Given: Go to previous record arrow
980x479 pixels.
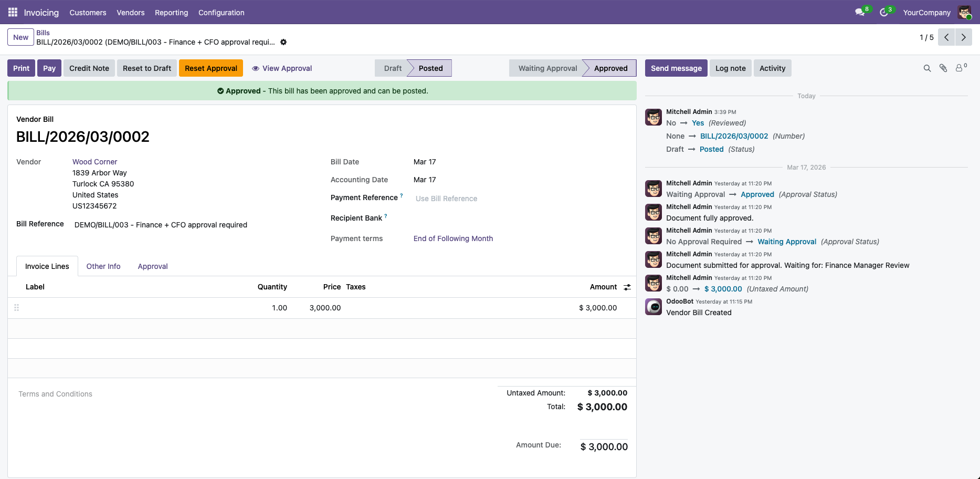Looking at the screenshot, I should pos(946,37).
